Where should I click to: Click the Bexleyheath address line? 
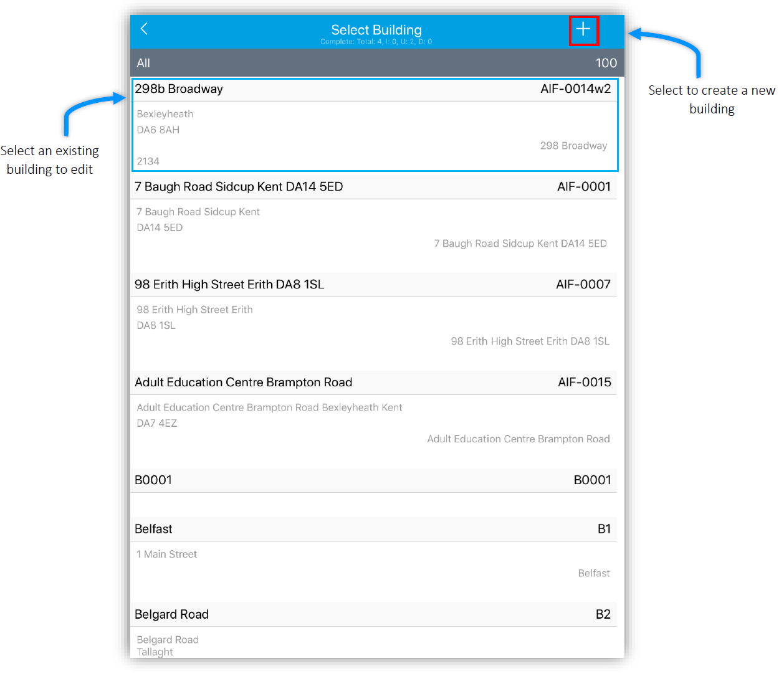click(165, 114)
